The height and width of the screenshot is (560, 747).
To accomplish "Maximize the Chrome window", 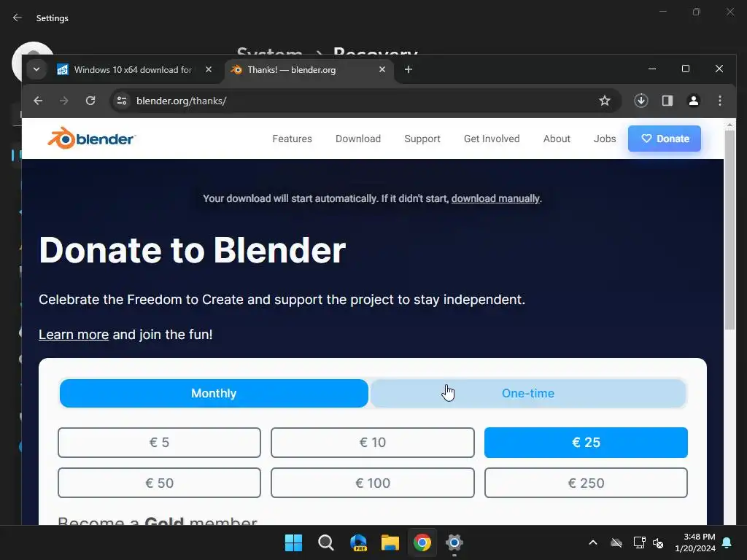I will click(x=686, y=69).
